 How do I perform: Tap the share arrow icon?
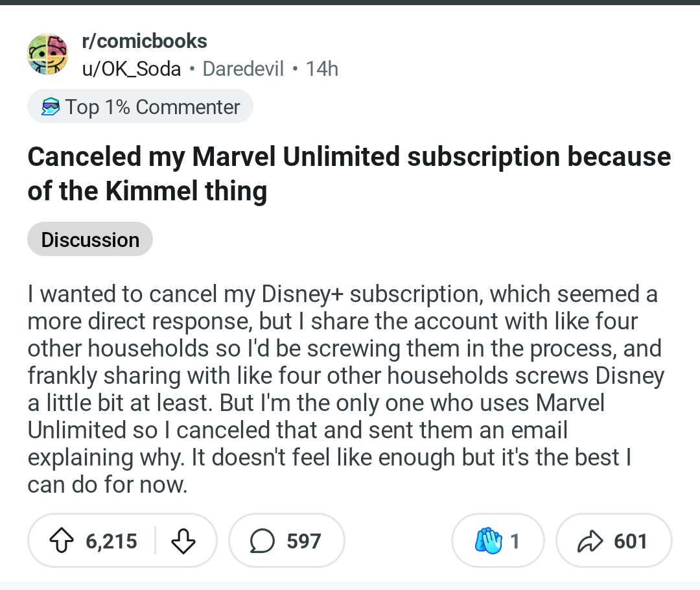[590, 541]
